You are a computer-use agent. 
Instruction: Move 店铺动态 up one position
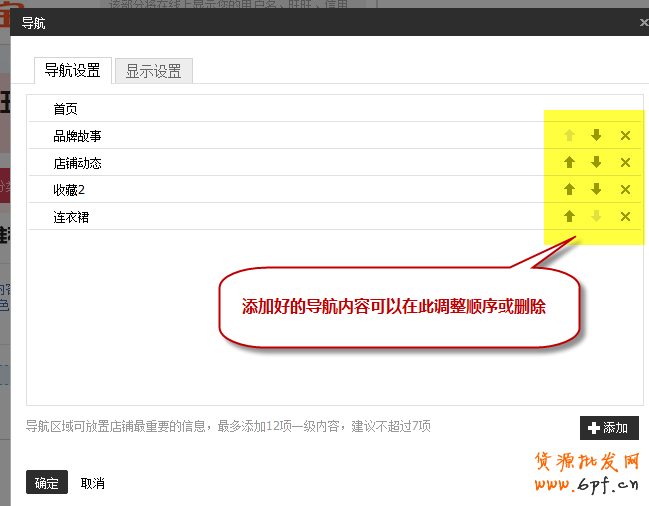[x=570, y=162]
